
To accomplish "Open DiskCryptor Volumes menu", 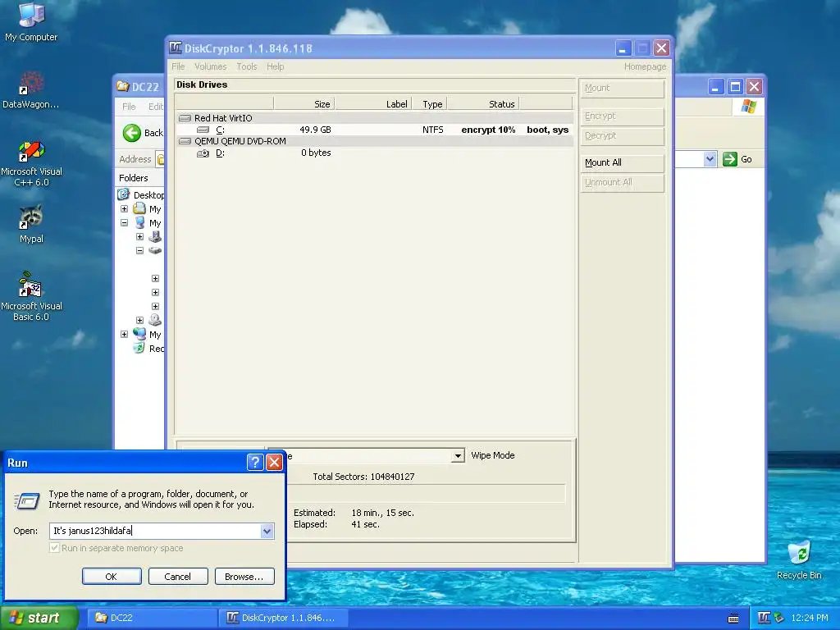I will point(211,66).
